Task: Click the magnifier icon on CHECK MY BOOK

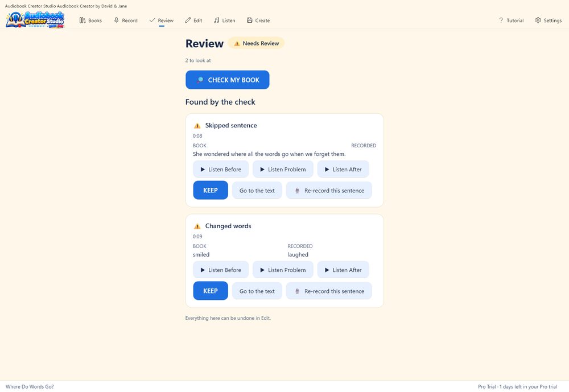Action: [x=200, y=80]
